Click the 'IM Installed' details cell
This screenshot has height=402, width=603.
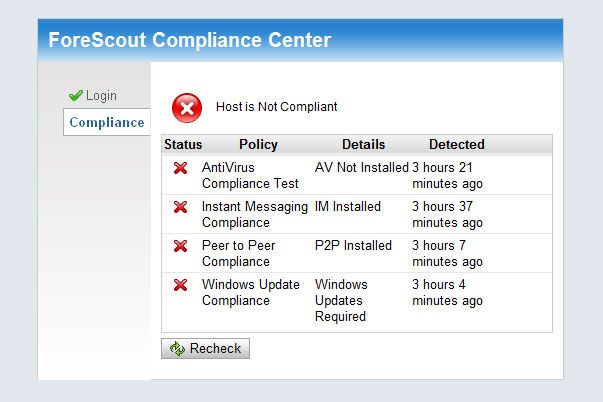point(348,207)
